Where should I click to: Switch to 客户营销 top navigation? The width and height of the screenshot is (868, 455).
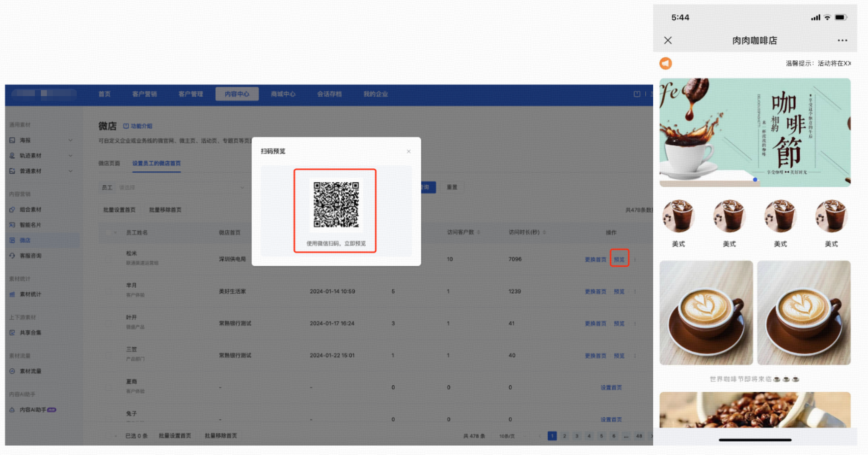(x=145, y=94)
